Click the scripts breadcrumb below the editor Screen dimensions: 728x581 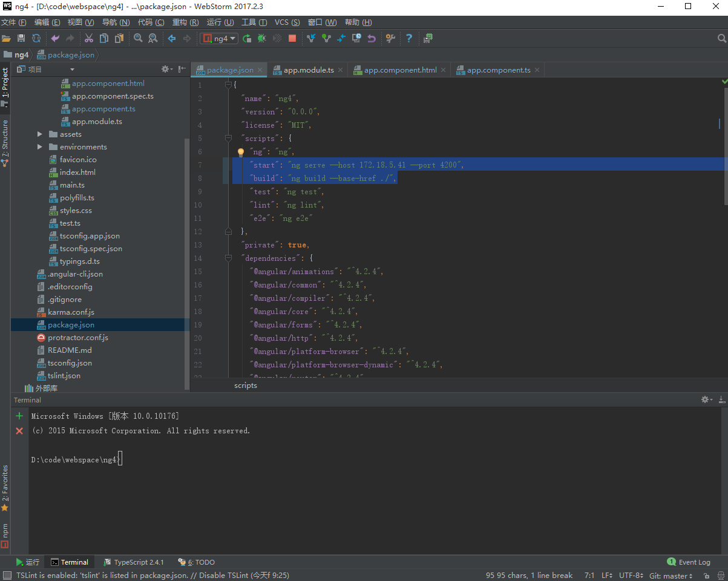click(x=246, y=386)
